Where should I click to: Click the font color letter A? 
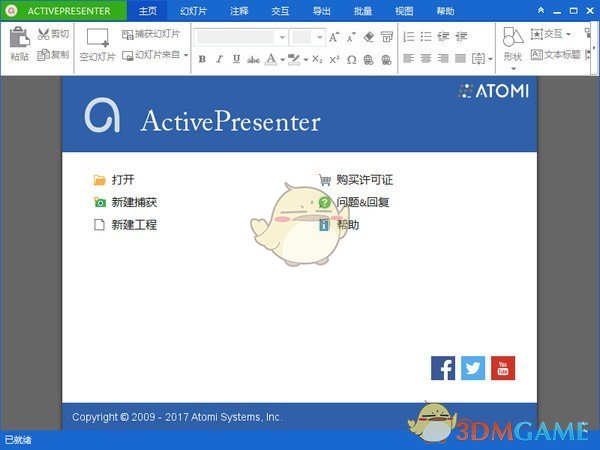[271, 59]
